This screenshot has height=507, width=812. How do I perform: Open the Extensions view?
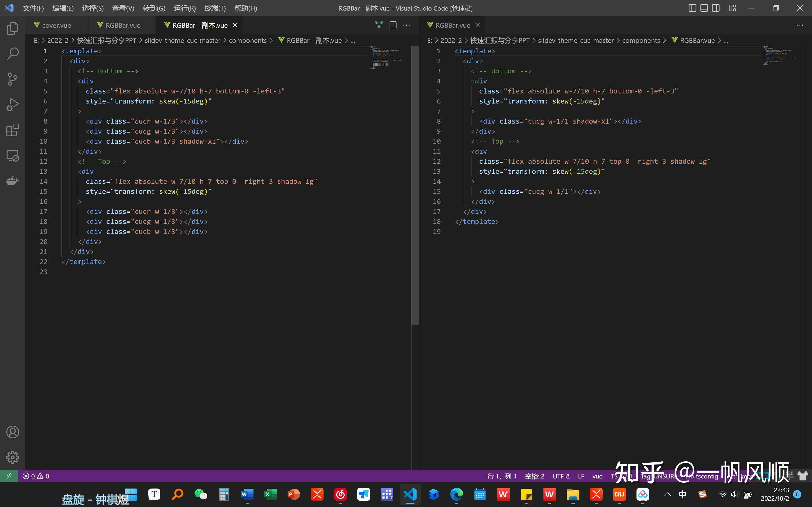point(12,130)
